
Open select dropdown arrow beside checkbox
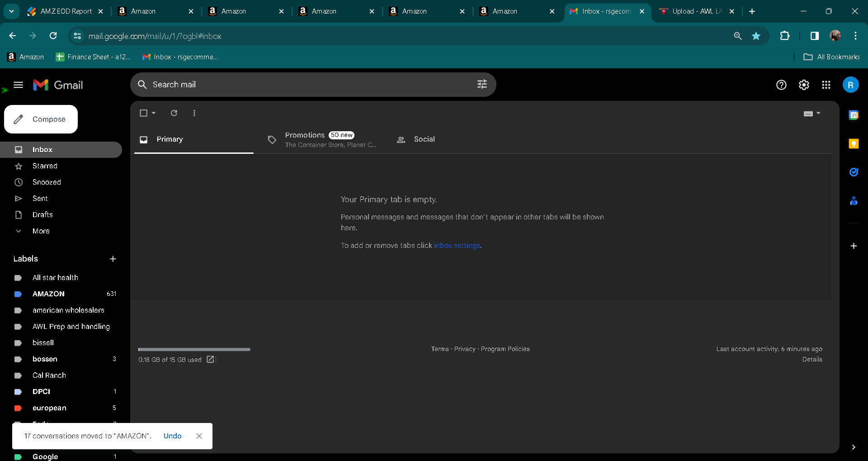[x=154, y=113]
